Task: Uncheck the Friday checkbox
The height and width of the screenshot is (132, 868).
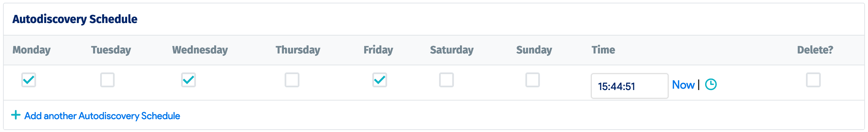Action: coord(380,80)
